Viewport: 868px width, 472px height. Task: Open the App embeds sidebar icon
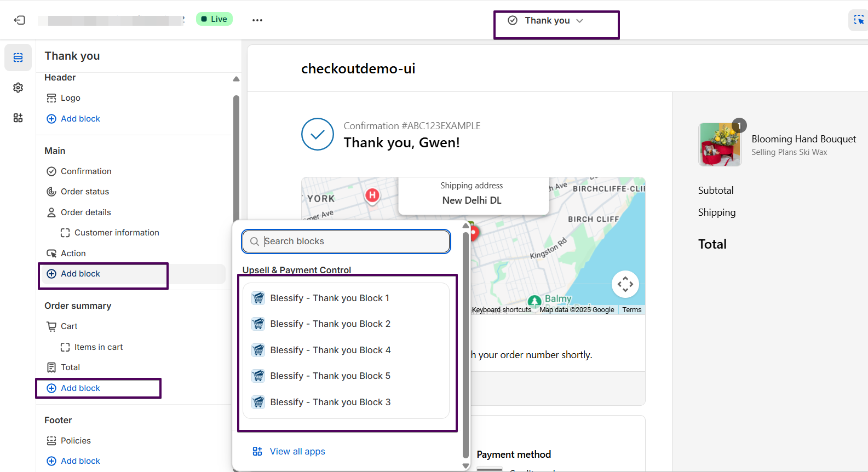(18, 118)
